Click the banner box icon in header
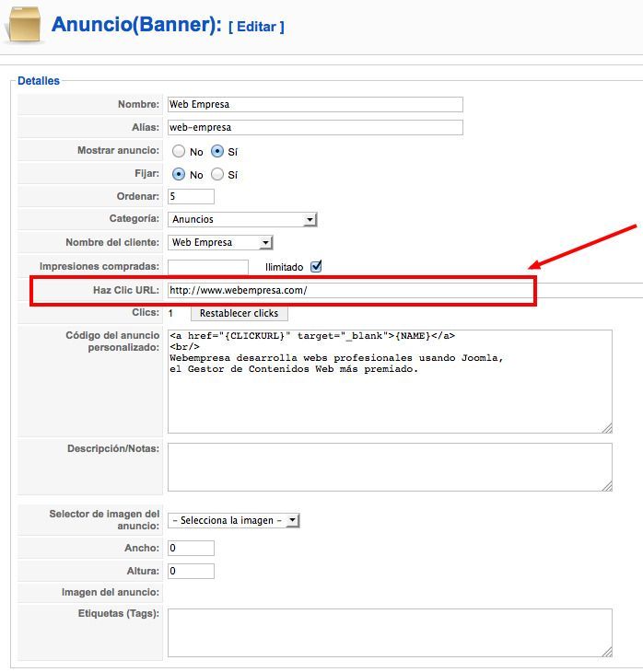Screen dimensions: 643x672 pos(23,25)
